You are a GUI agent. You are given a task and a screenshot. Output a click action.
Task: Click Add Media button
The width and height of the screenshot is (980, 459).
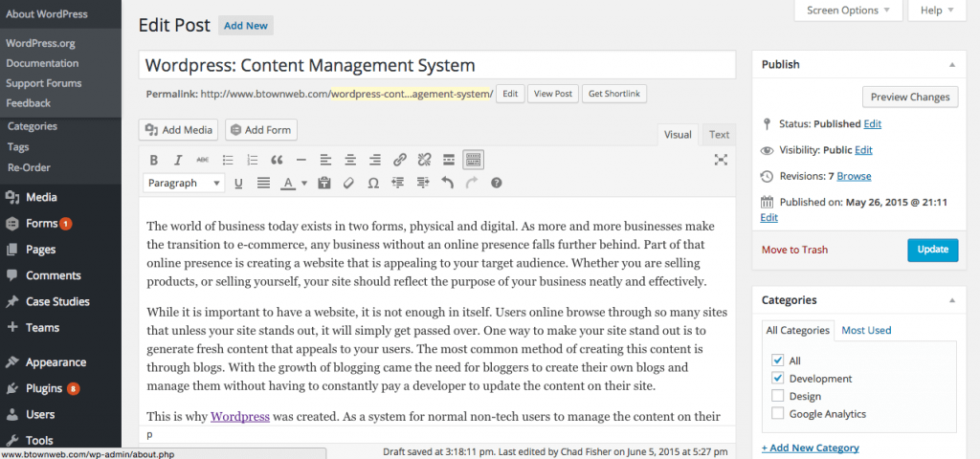(179, 130)
